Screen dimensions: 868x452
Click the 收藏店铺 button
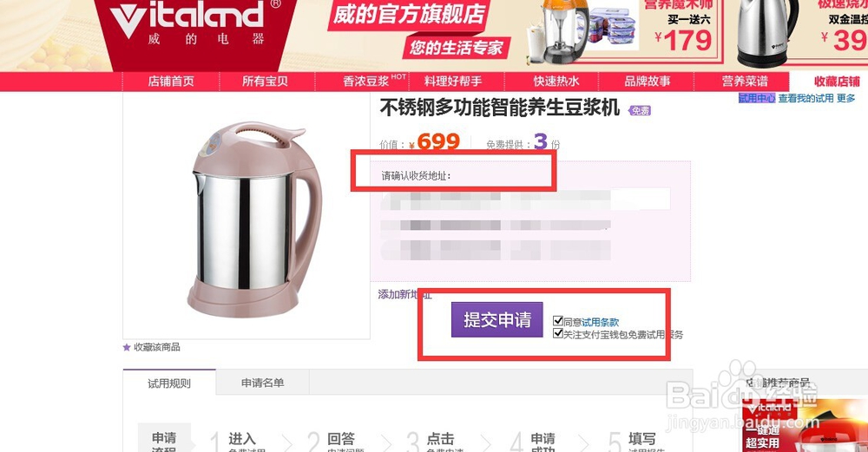click(837, 82)
